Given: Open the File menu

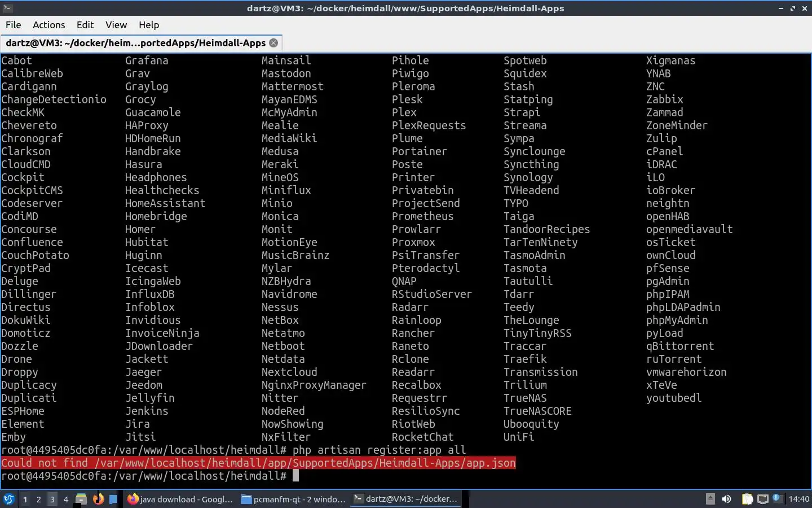Looking at the screenshot, I should (x=13, y=25).
